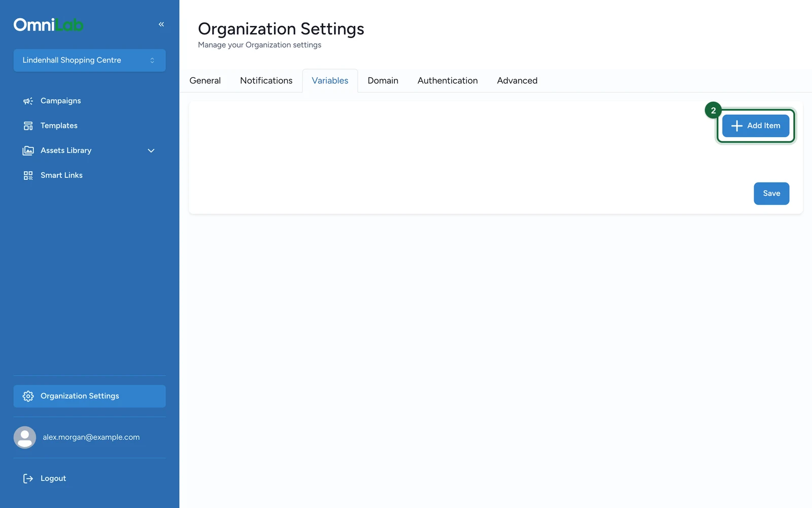The image size is (812, 508).
Task: Open the Domain tab
Action: [x=383, y=81]
